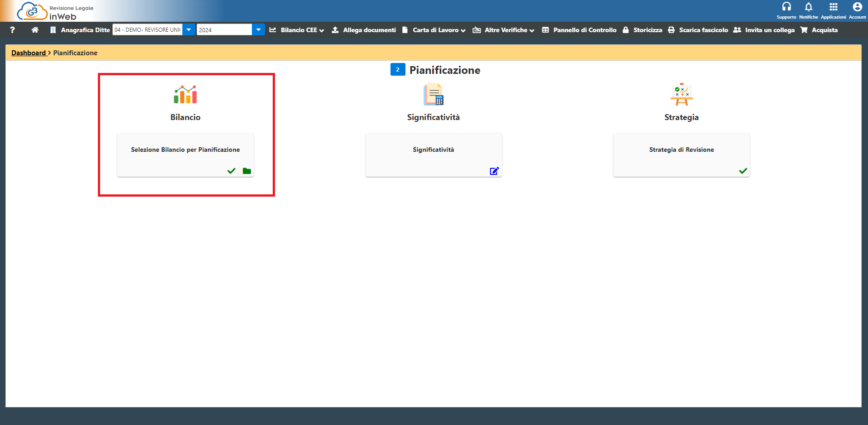868x425 pixels.
Task: Expand the year 2024 dropdown arrow
Action: 258,30
